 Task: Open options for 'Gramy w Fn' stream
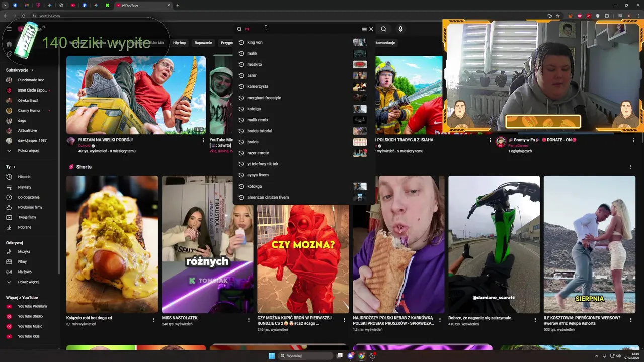click(633, 140)
